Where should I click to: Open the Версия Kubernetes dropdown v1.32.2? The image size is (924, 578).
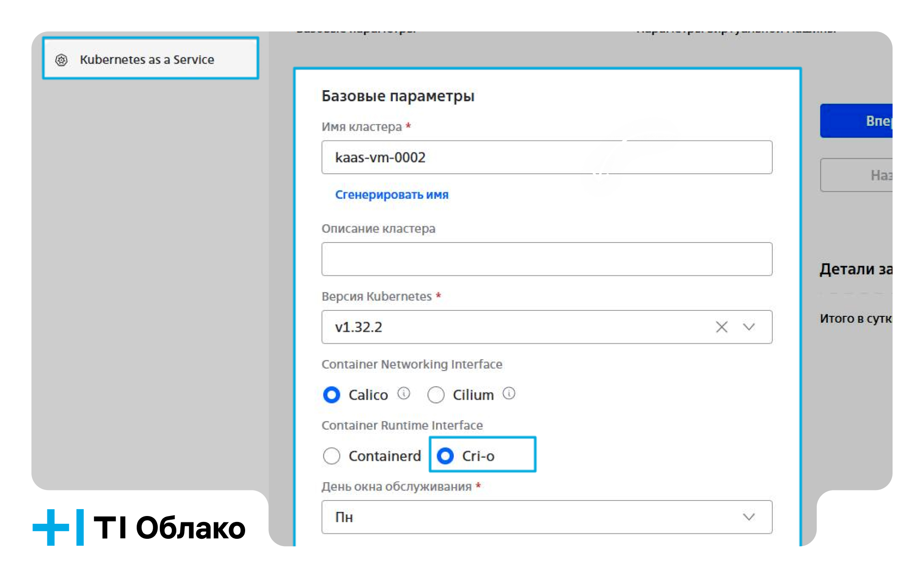point(547,327)
